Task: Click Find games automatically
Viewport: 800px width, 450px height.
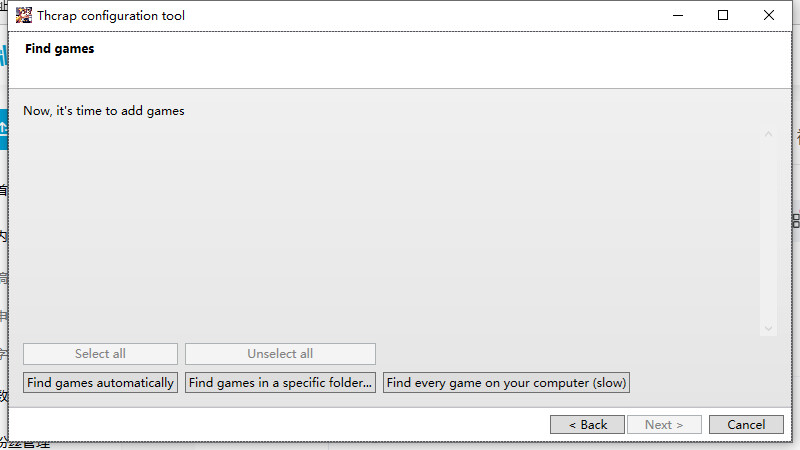Action: click(100, 383)
